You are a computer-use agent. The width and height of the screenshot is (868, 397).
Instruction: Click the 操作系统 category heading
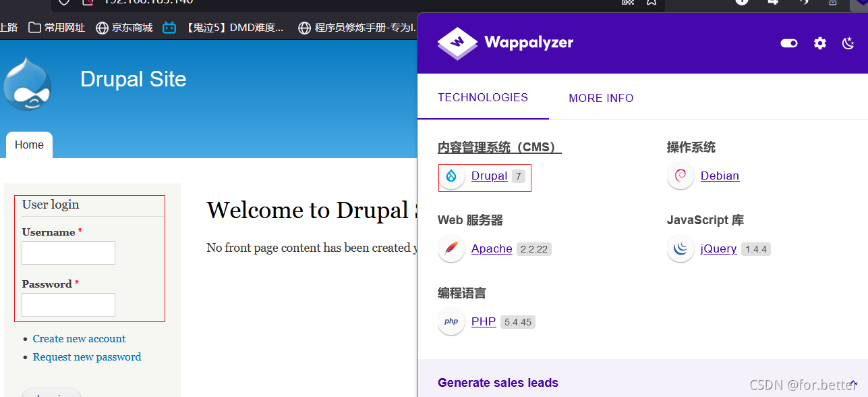691,147
